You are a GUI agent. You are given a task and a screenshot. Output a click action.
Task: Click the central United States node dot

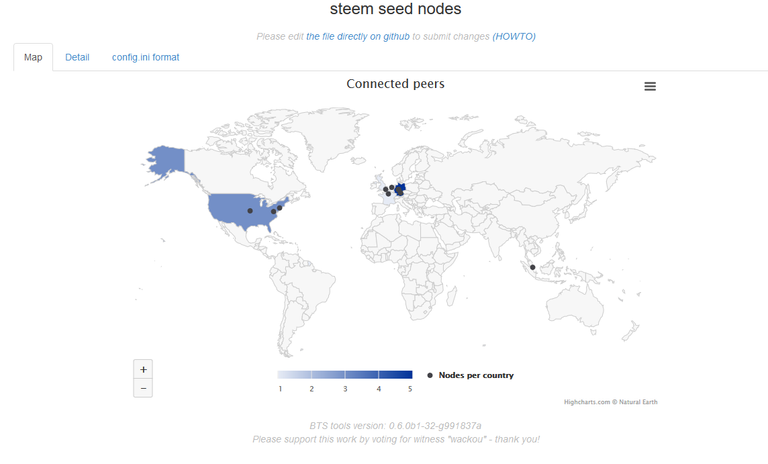tap(250, 211)
